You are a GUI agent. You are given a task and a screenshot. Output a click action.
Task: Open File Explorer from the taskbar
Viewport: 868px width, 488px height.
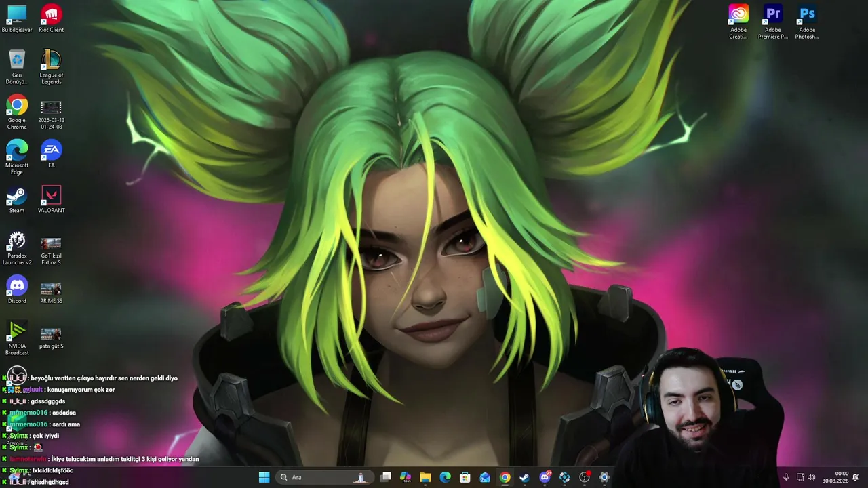click(x=425, y=477)
